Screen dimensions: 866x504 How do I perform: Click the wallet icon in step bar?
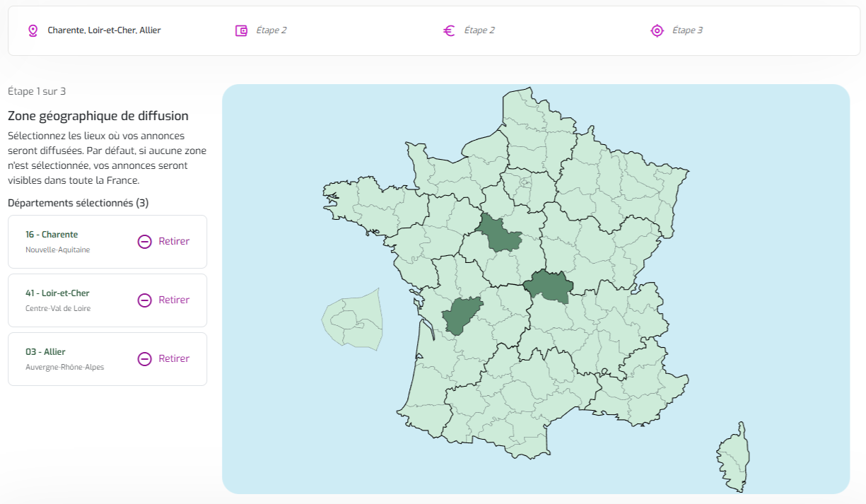[241, 30]
